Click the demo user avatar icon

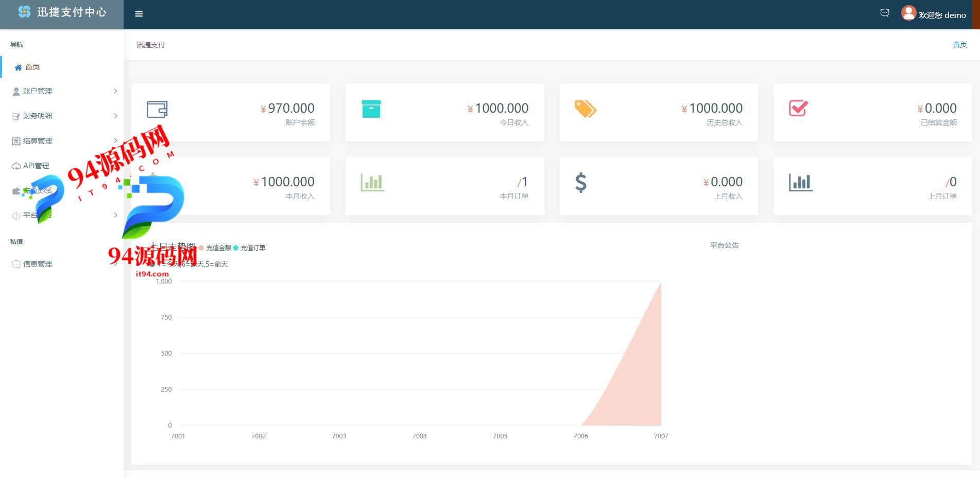(x=908, y=13)
